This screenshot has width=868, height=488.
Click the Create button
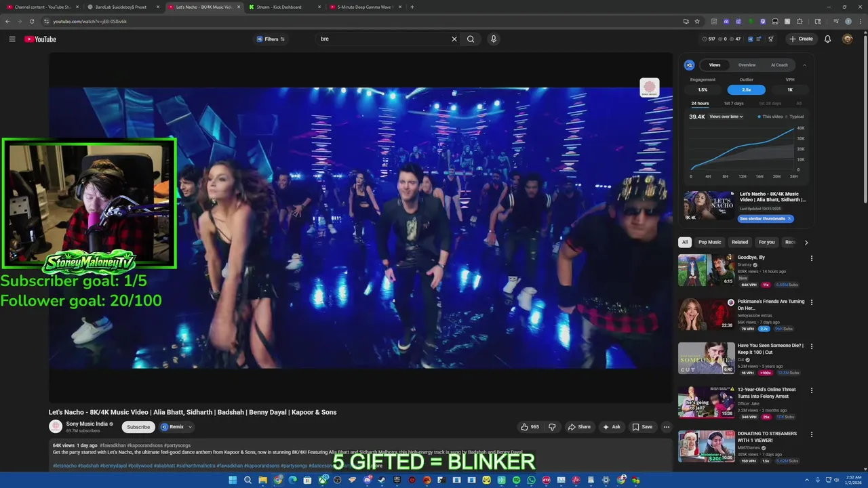tap(801, 39)
